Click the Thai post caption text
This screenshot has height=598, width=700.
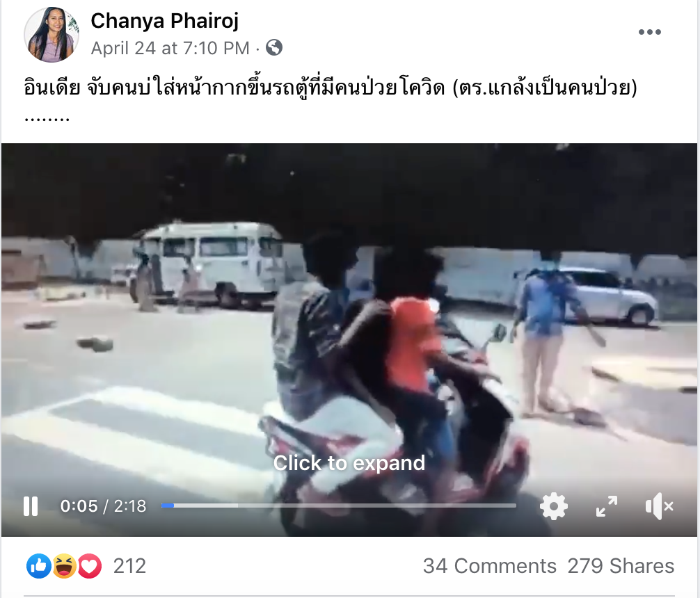331,87
